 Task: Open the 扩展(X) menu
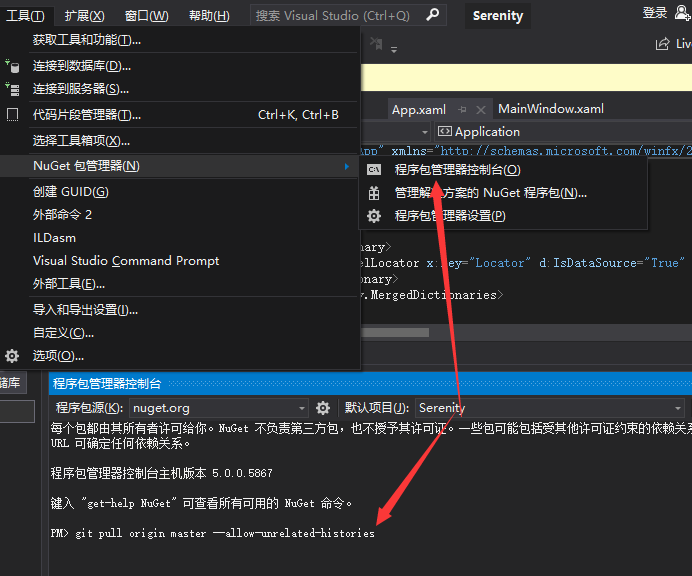(x=84, y=16)
